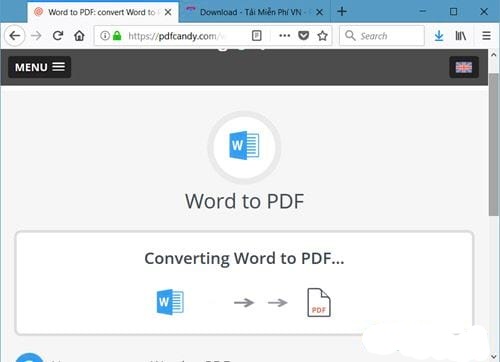Click inside the Search box

[382, 35]
